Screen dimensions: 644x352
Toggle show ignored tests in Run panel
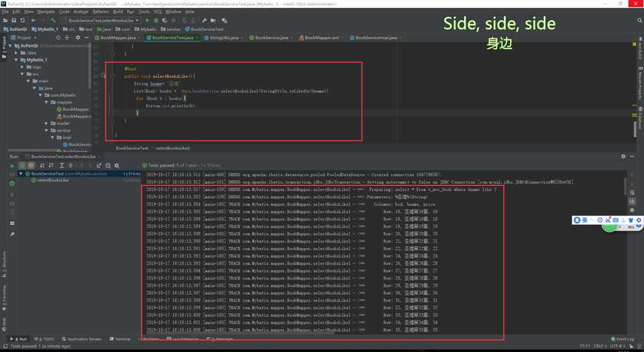click(x=31, y=165)
